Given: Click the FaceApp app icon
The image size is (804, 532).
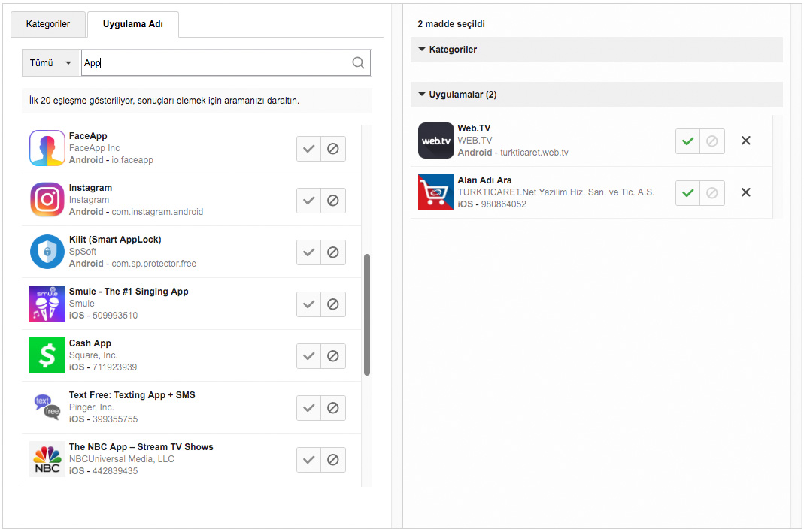Looking at the screenshot, I should pyautogui.click(x=47, y=148).
